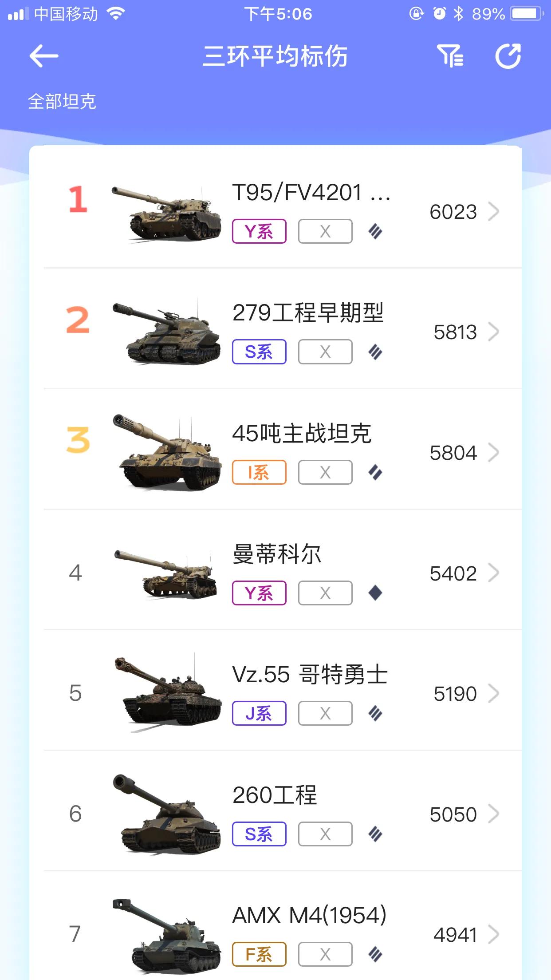Tap the class icon beside 45吨主战坦克
The image size is (551, 980).
(375, 472)
